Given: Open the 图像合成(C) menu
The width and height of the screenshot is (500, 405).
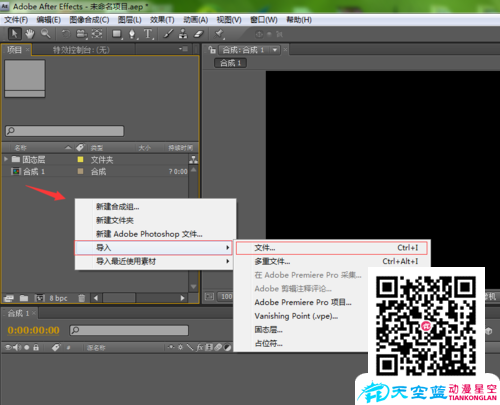Looking at the screenshot, I should pos(89,20).
